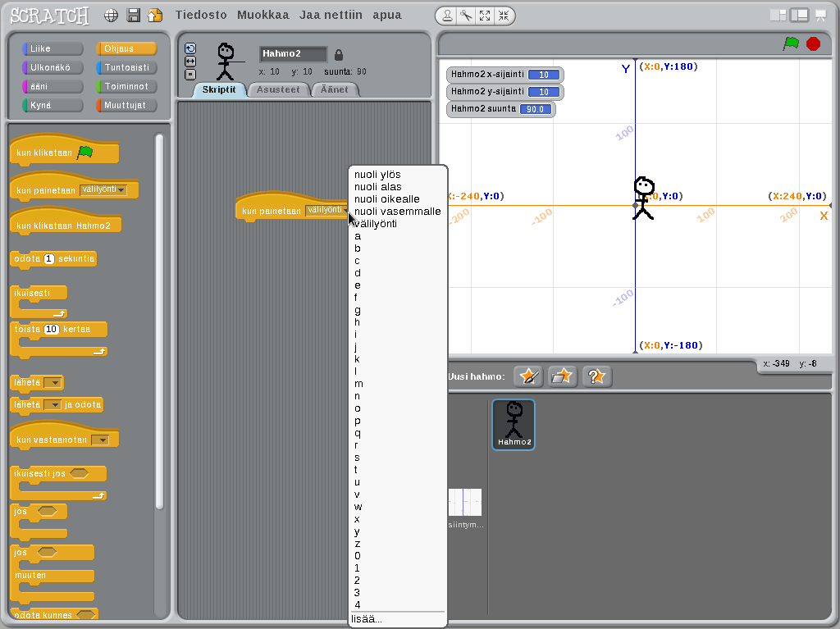
Task: Select the scissors delete tool
Action: [x=466, y=16]
